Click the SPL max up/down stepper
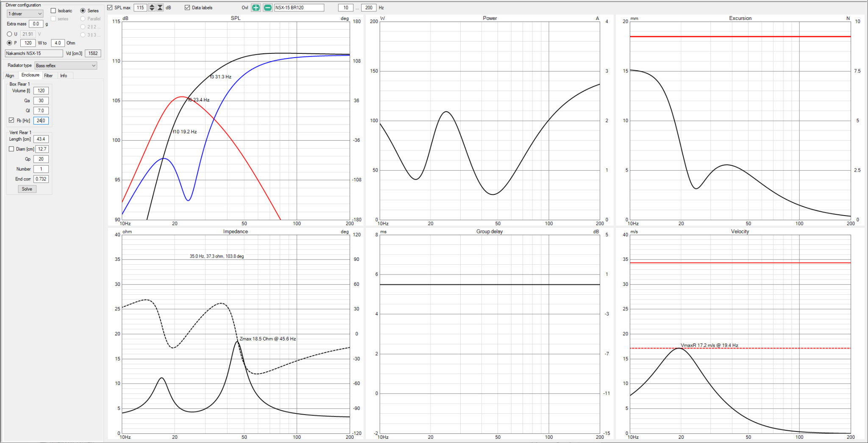This screenshot has height=443, width=868. pyautogui.click(x=152, y=8)
